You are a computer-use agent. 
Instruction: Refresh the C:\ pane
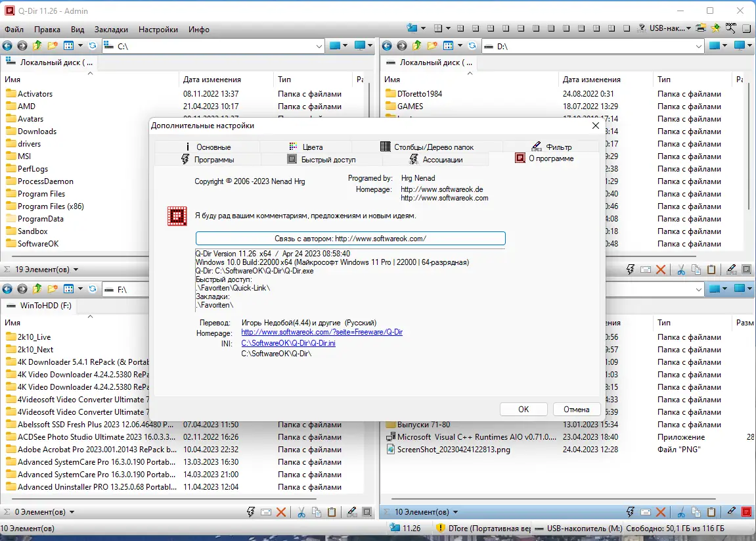click(93, 46)
